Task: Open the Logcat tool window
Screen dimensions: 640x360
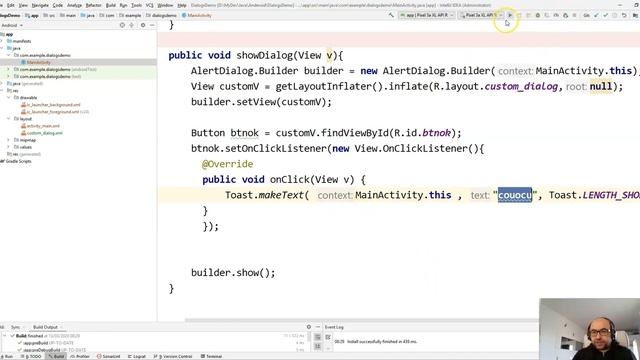Action: (x=137, y=356)
